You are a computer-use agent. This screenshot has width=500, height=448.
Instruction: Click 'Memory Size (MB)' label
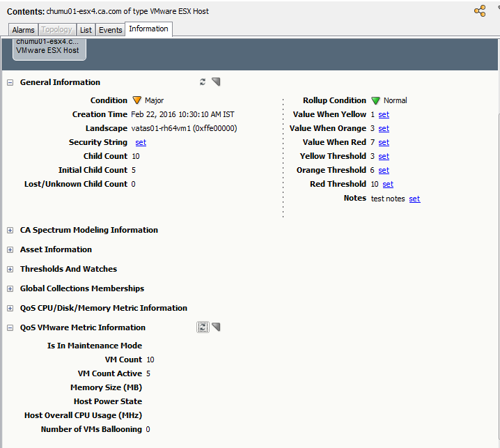point(106,387)
